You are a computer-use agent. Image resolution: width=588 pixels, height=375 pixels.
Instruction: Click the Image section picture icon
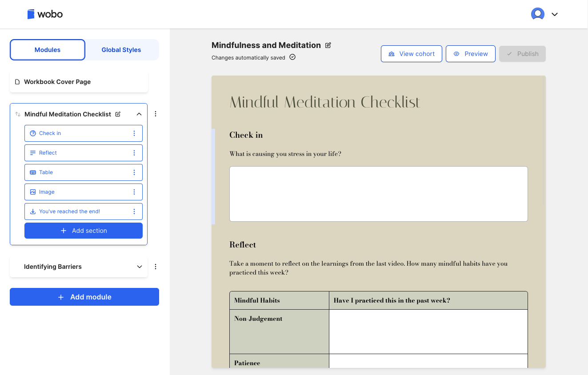(32, 192)
